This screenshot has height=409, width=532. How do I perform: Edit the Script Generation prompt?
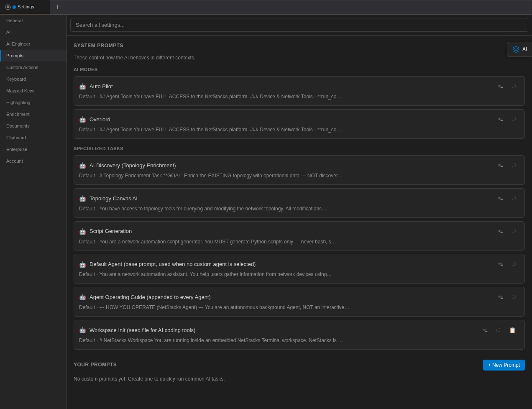point(501,231)
